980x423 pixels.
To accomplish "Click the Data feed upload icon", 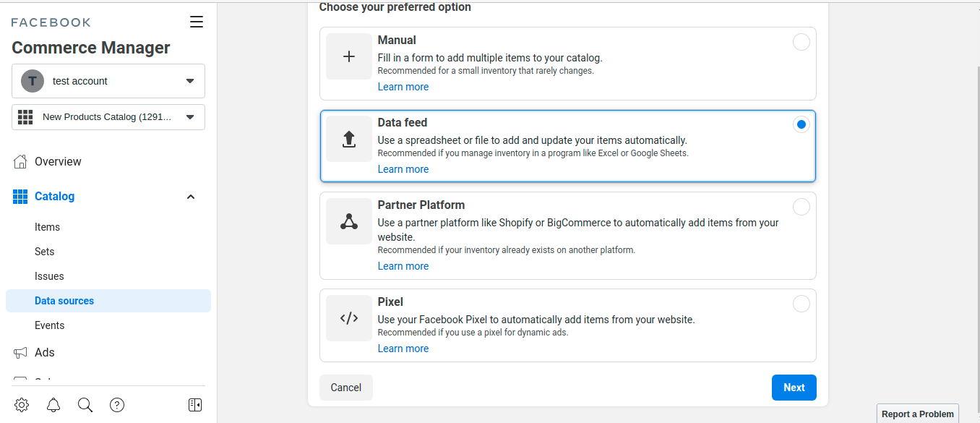I will (x=348, y=139).
